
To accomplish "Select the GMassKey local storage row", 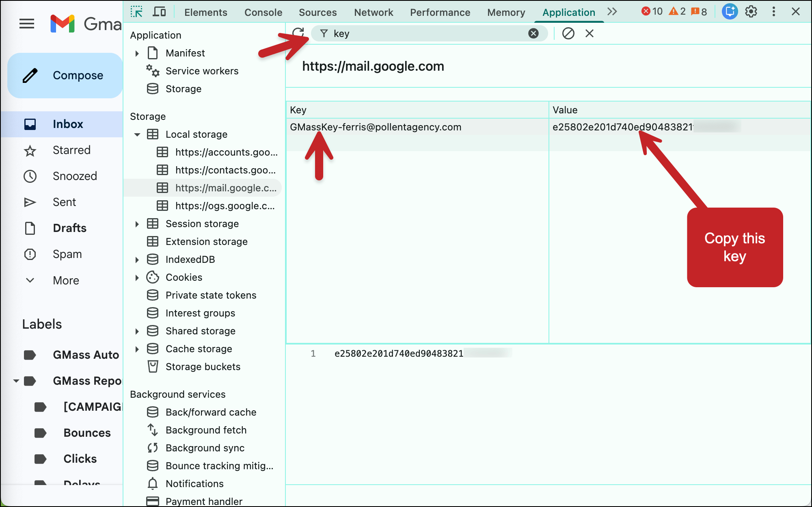I will (376, 127).
